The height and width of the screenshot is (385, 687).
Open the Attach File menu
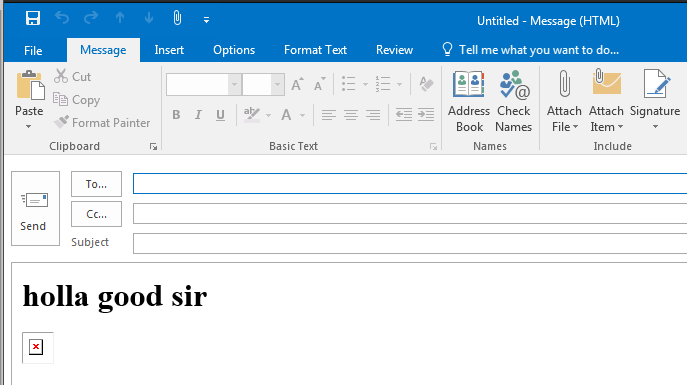pos(564,101)
